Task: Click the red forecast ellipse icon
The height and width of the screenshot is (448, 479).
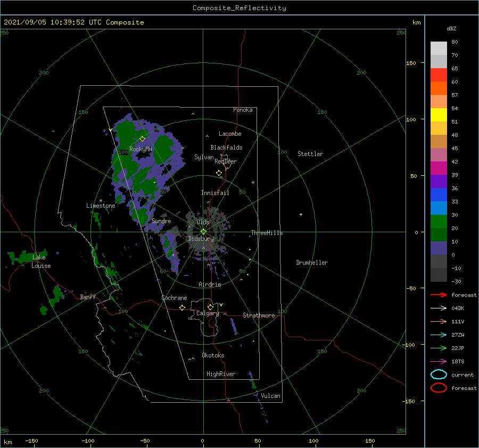Action: tap(439, 388)
